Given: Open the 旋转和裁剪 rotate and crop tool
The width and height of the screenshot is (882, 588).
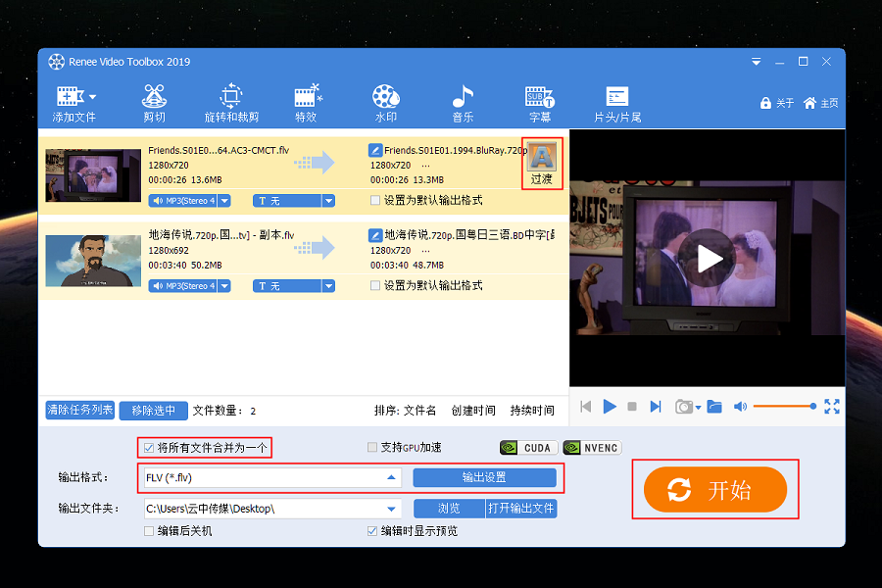Looking at the screenshot, I should pos(231,103).
